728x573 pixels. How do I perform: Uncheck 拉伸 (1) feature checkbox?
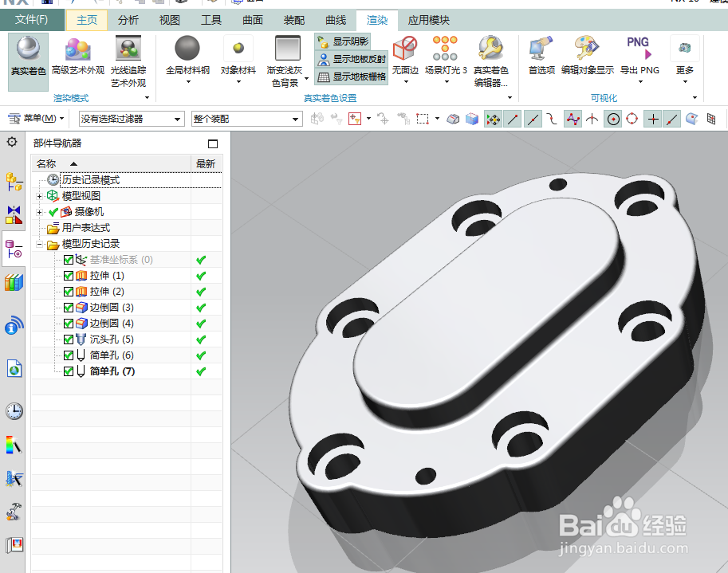(69, 276)
